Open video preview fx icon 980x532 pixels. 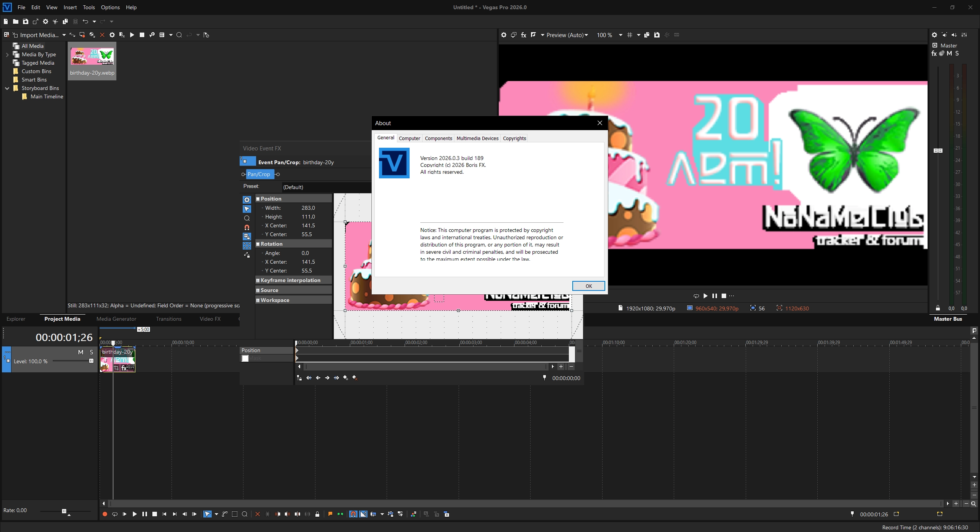pos(523,35)
